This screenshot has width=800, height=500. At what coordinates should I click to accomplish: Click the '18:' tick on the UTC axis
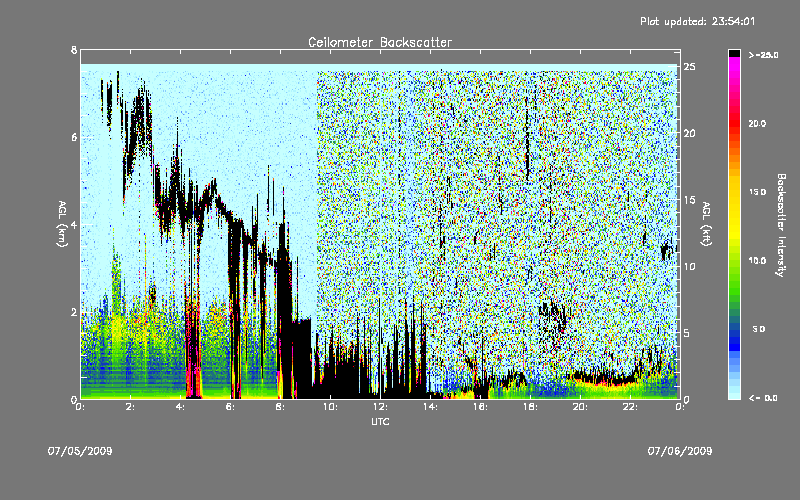click(531, 407)
